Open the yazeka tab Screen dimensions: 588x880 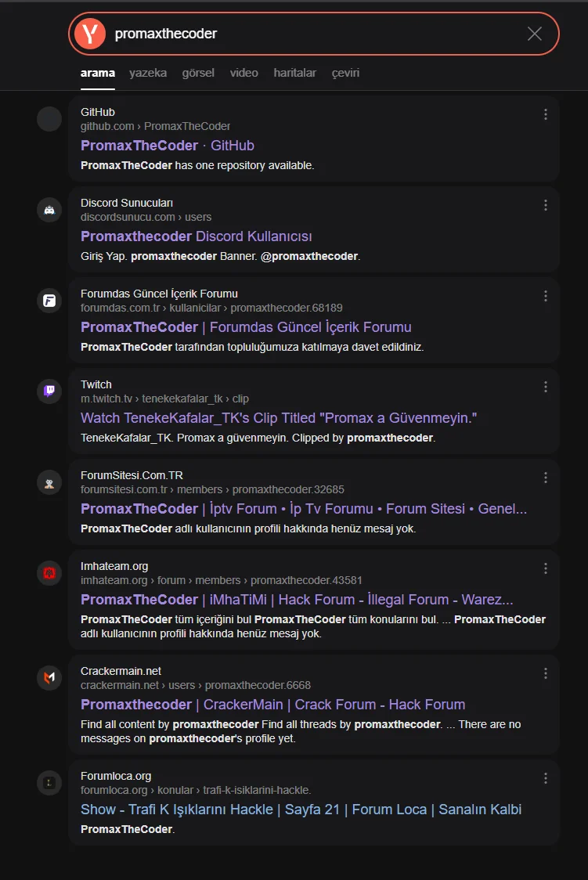(x=148, y=73)
